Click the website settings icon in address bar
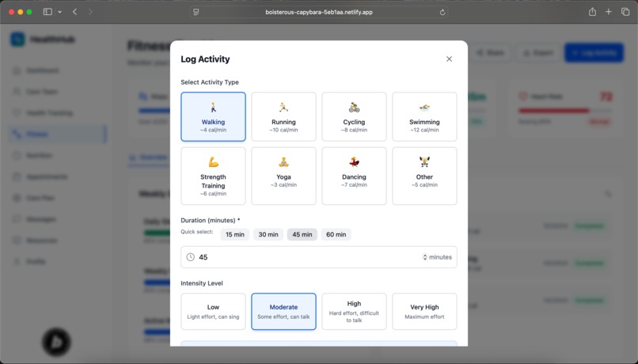The image size is (638, 364). click(x=196, y=12)
